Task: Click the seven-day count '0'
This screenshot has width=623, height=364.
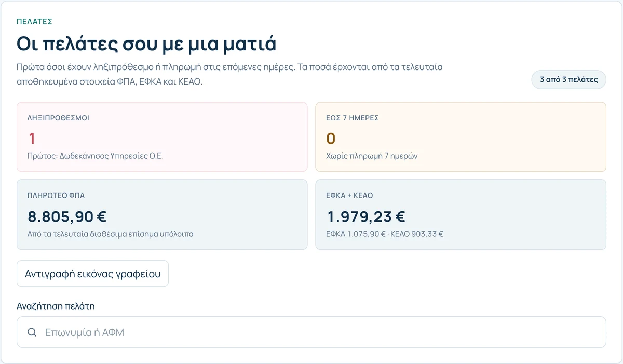Action: [331, 138]
